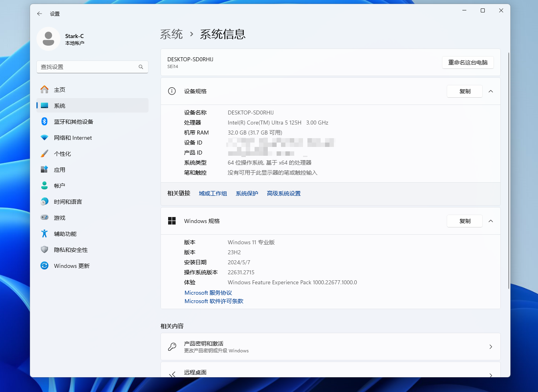Open 辅助功能 settings
The width and height of the screenshot is (538, 392).
[x=92, y=234]
